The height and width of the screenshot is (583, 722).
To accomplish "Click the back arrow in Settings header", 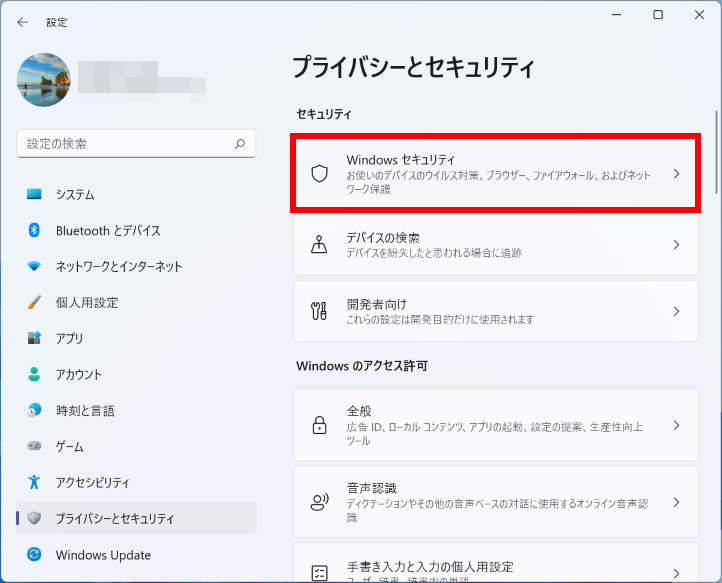I will [23, 22].
